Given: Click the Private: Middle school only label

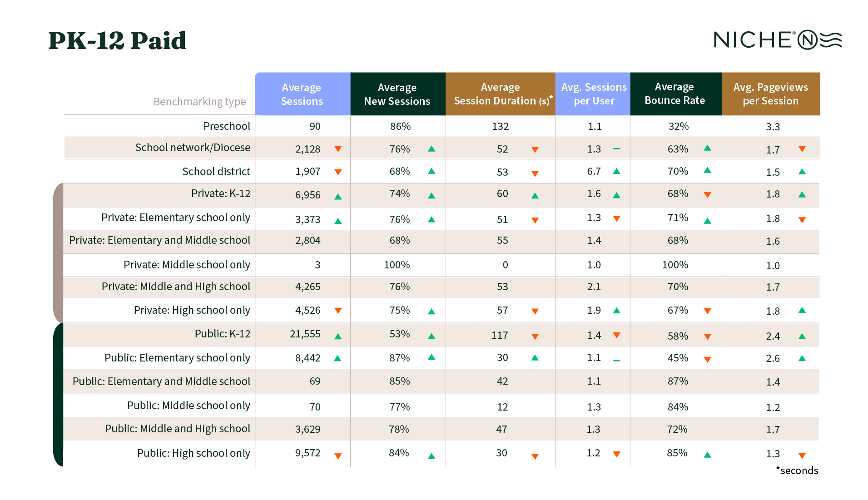Looking at the screenshot, I should (187, 265).
